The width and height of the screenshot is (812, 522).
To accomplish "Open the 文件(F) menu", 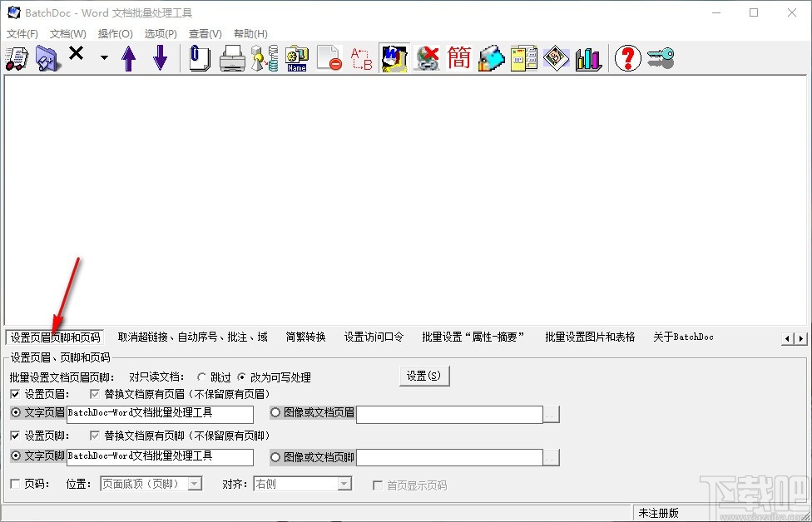I will pyautogui.click(x=22, y=33).
